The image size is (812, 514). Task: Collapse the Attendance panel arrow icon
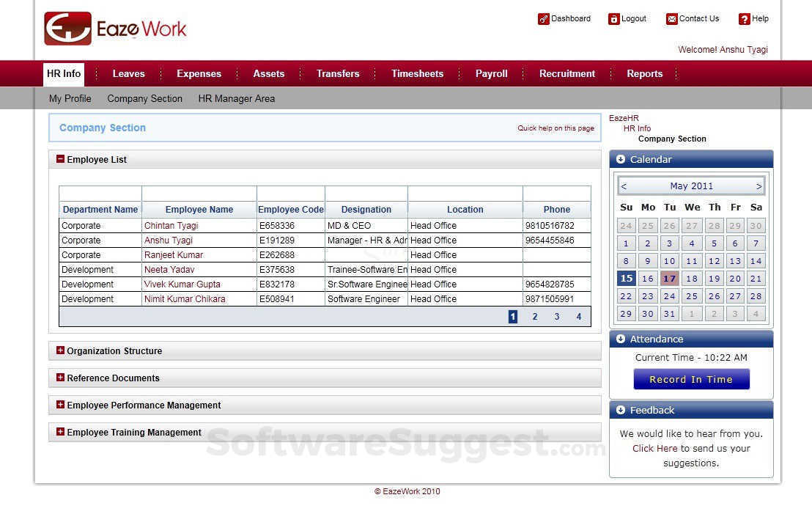pyautogui.click(x=621, y=339)
